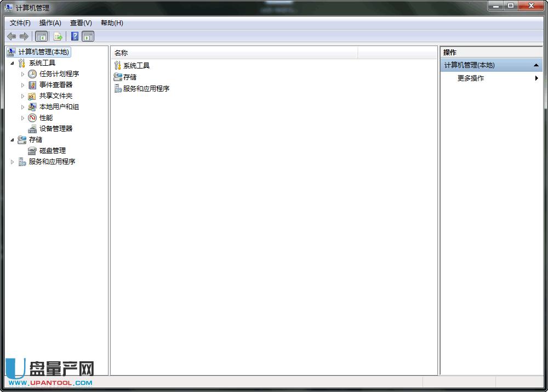Toggle show/hide action pane toolbar button
The width and height of the screenshot is (548, 392).
coord(88,37)
